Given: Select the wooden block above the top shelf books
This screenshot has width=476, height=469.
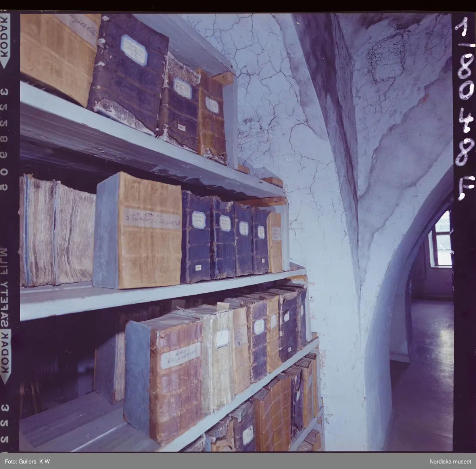Looking at the screenshot, I should click(x=223, y=78).
